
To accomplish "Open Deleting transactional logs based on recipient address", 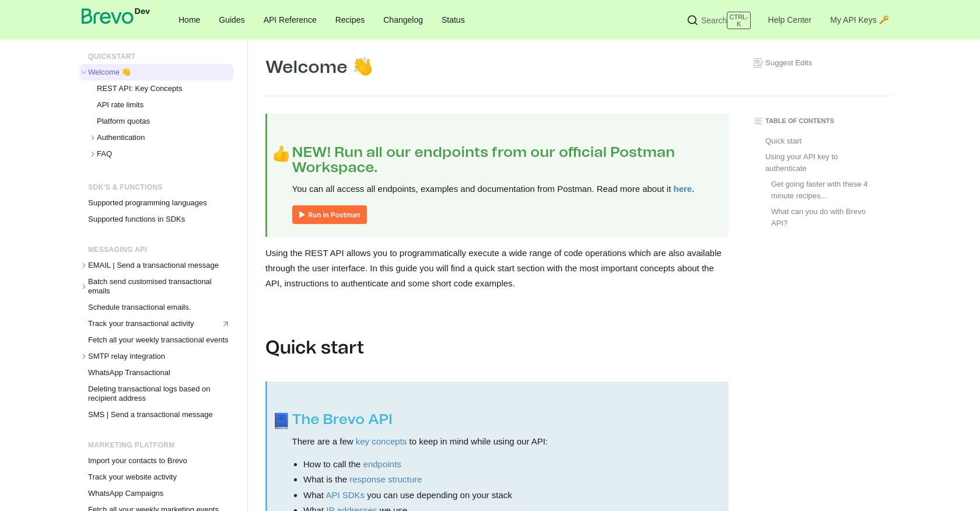I will [x=149, y=394].
